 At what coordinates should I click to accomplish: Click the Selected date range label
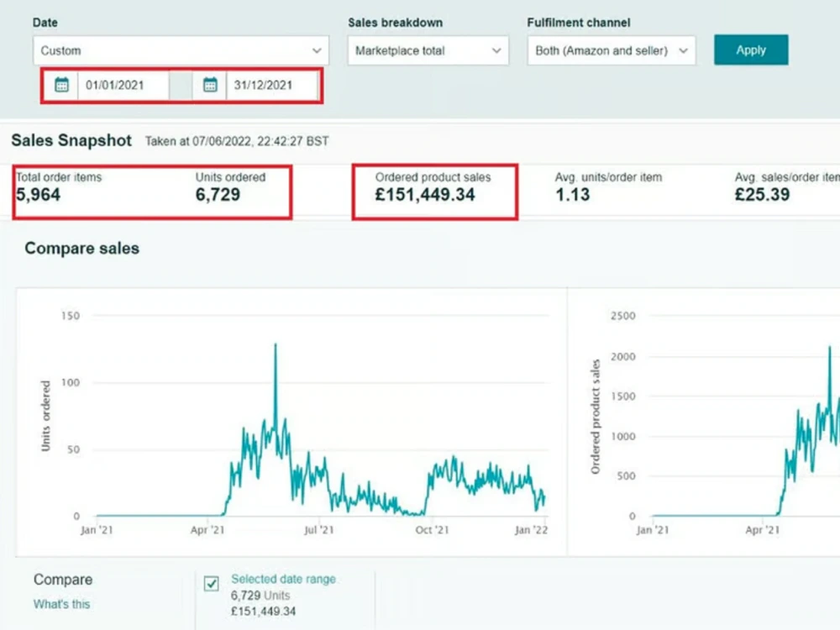283,579
